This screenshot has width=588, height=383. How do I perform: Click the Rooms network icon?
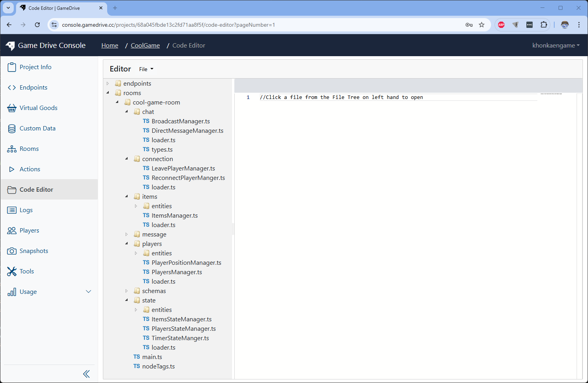[x=12, y=149]
